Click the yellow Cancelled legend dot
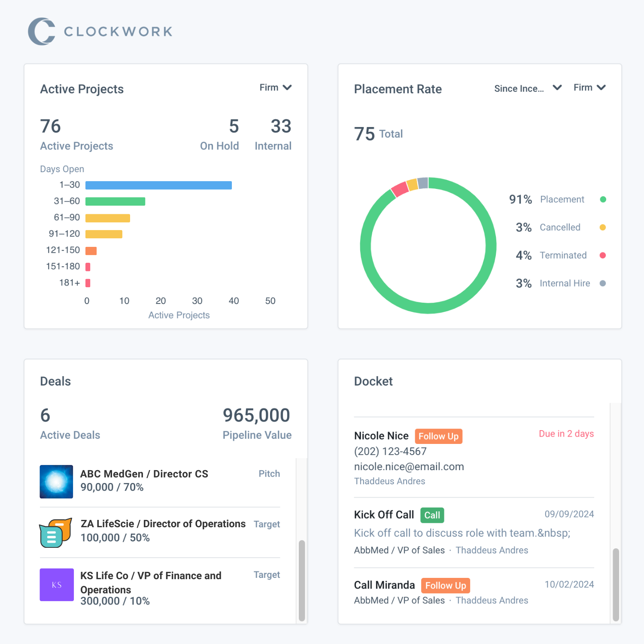644x644 pixels. 603,227
